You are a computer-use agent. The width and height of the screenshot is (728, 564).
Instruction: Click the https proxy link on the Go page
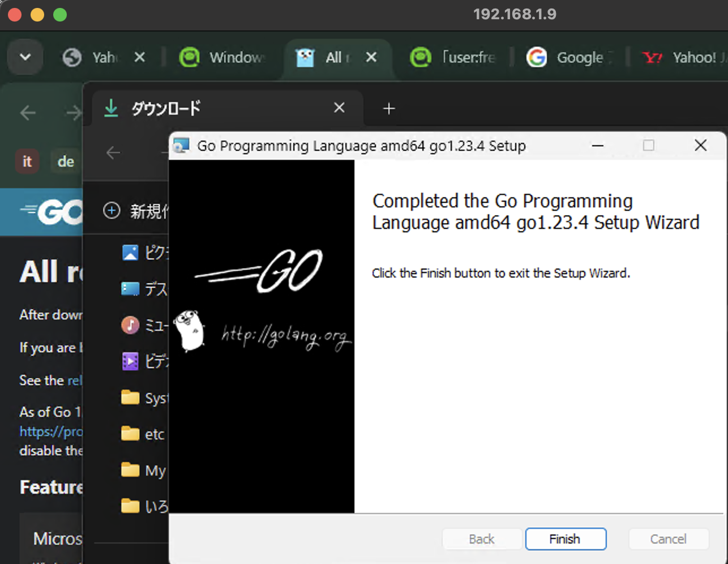pyautogui.click(x=52, y=431)
